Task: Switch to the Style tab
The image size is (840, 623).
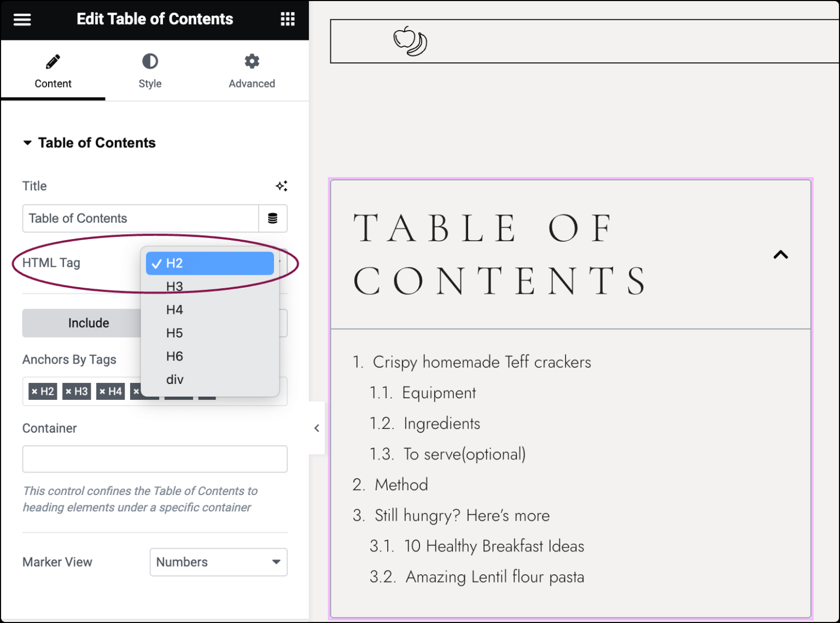Action: coord(150,71)
